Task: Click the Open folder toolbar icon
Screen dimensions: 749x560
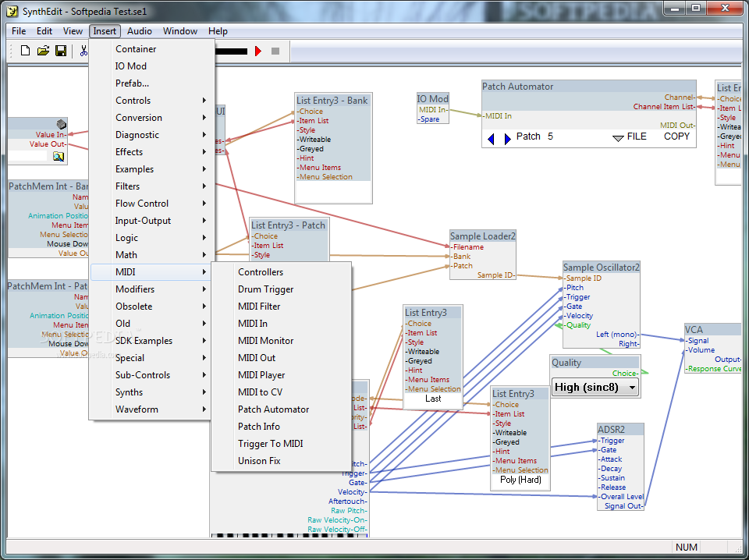Action: tap(43, 51)
